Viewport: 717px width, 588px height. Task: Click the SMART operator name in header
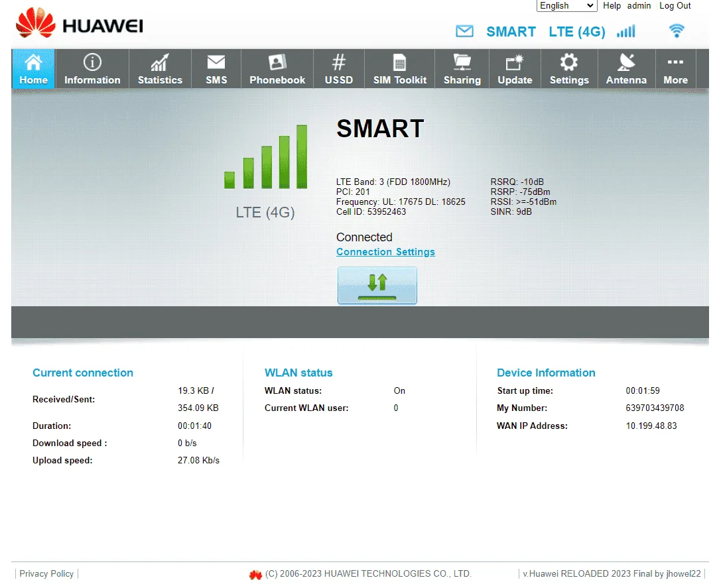(511, 32)
